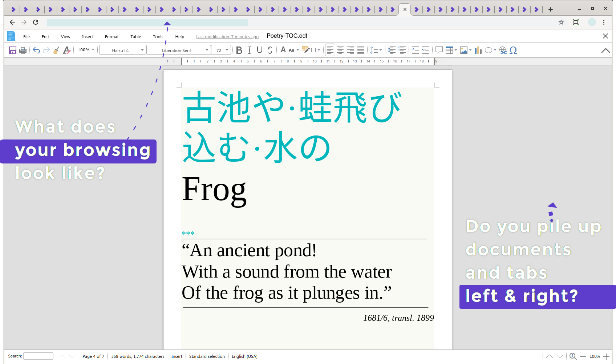Open the Insert menu
Image resolution: width=616 pixels, height=364 pixels.
[x=88, y=37]
